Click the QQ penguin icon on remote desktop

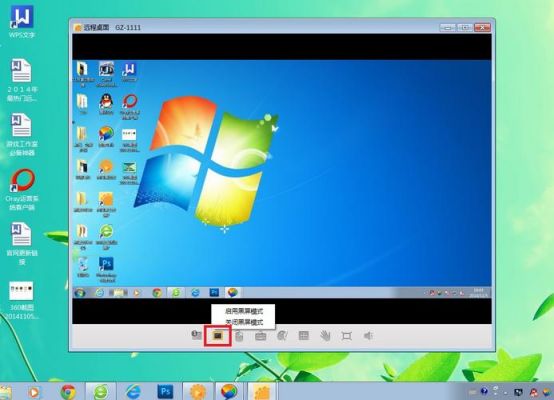pyautogui.click(x=106, y=104)
